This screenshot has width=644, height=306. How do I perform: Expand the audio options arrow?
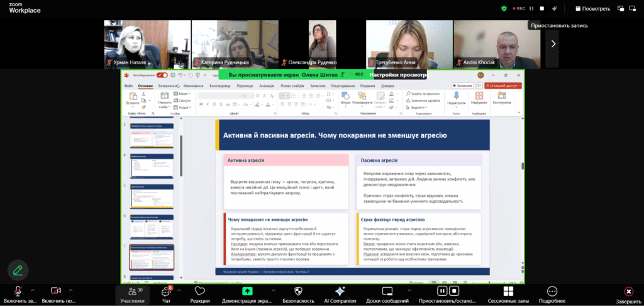pyautogui.click(x=33, y=290)
